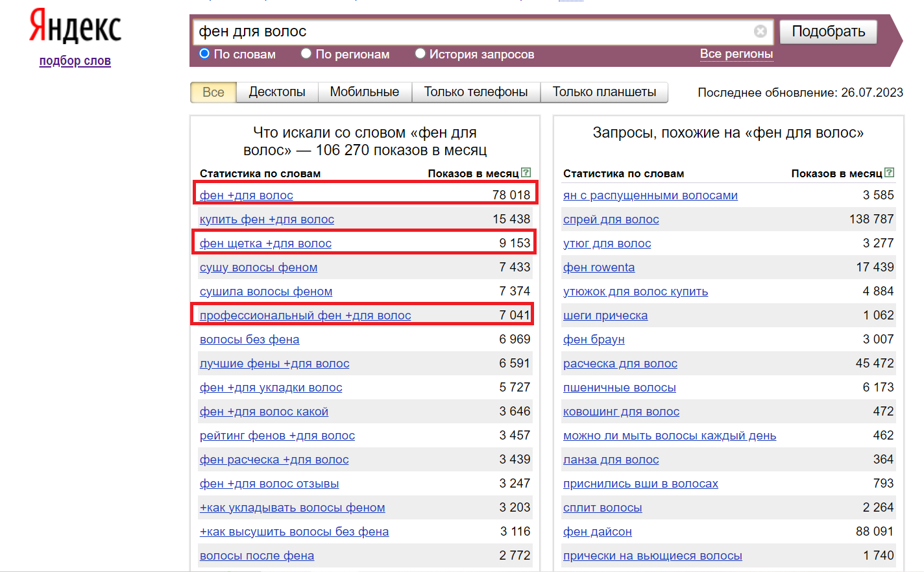Open help icon next to left 'Показов в месяц'
The height and width of the screenshot is (572, 924).
coord(526,173)
